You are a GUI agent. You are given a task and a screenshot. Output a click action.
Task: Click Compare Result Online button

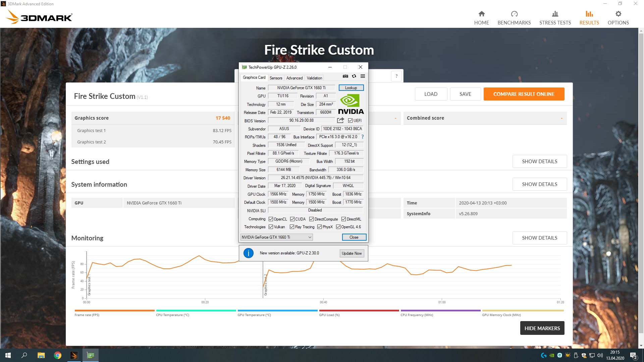[x=524, y=94]
